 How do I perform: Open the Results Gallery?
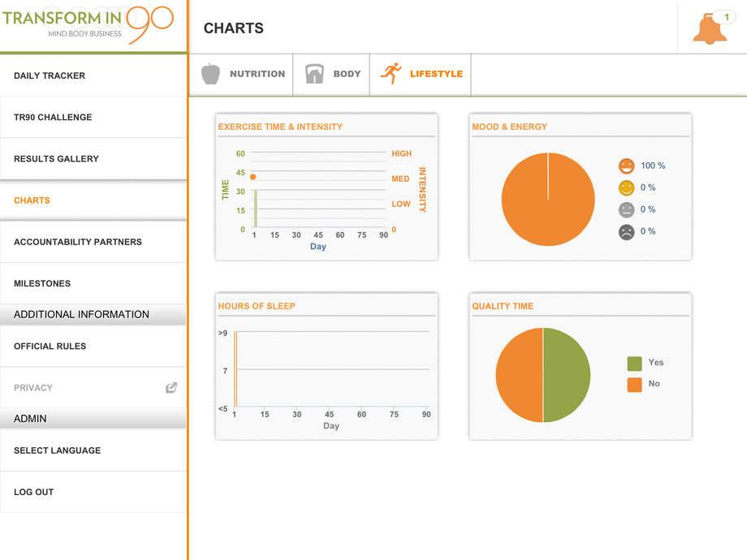pos(56,159)
